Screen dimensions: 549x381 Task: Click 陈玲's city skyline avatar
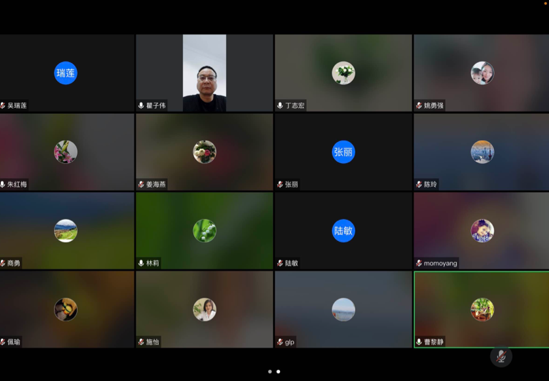click(x=482, y=152)
